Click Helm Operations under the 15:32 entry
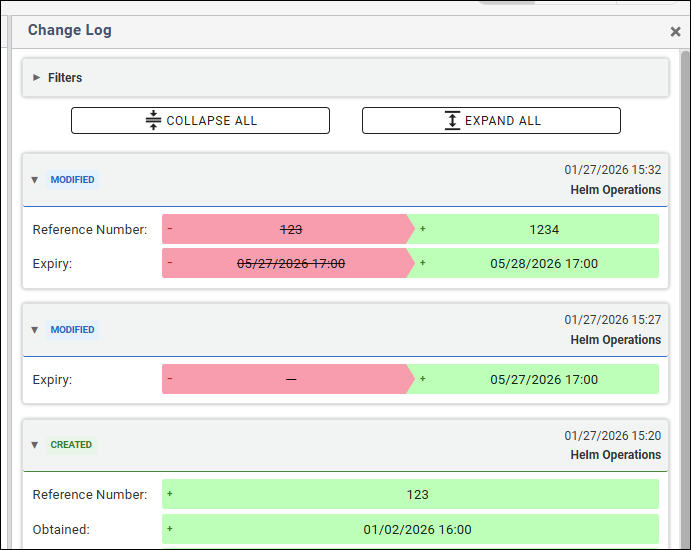691x550 pixels. tap(616, 190)
